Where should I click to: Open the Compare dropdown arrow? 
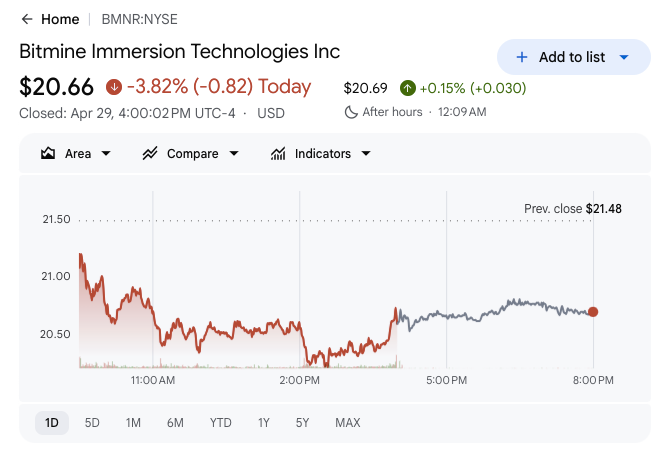[x=234, y=154]
